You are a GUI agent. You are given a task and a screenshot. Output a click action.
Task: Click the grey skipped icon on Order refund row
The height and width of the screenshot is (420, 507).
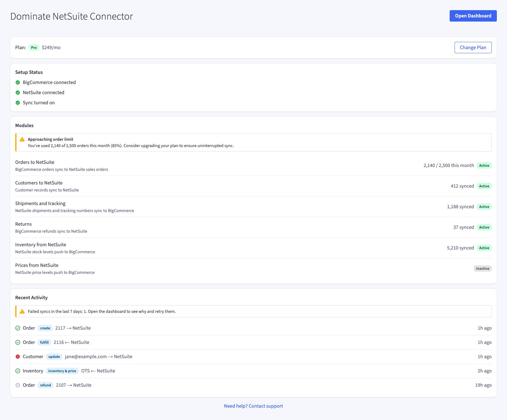tap(18, 385)
